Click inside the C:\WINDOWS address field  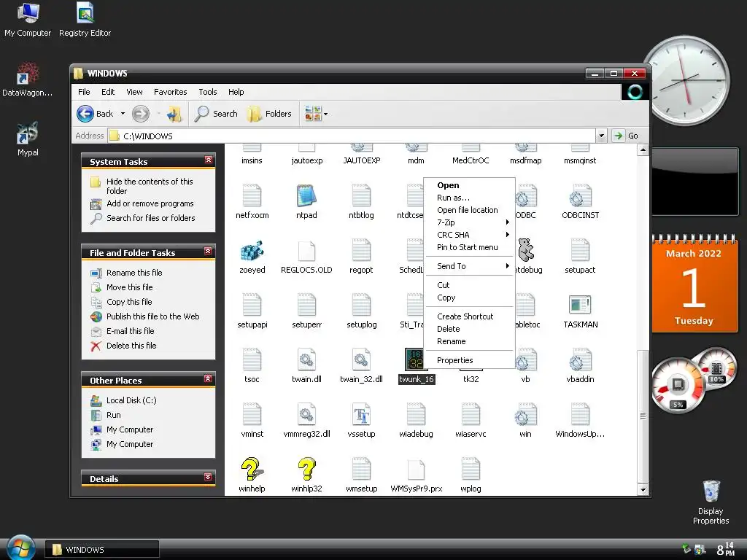(352, 136)
